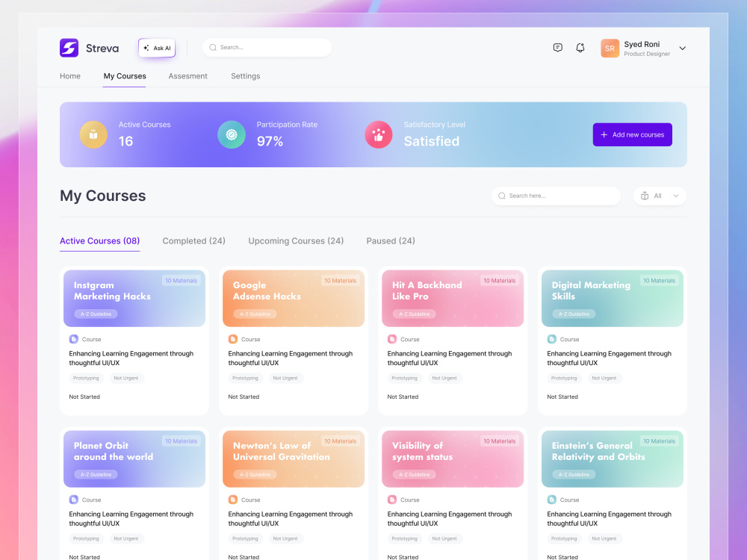Screen dimensions: 747x560
Task: Click Prototyping tag on Digital Marketing card
Action: point(563,378)
